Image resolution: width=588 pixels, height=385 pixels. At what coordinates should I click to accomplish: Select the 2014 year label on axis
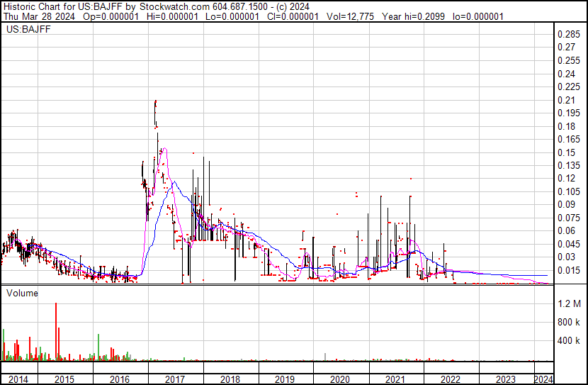[x=18, y=379]
